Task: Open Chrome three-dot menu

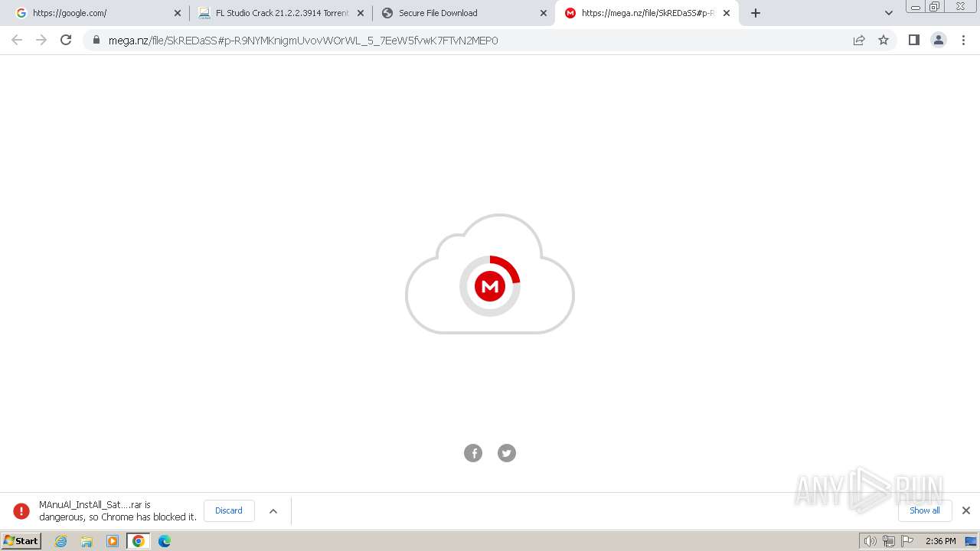Action: [x=964, y=40]
